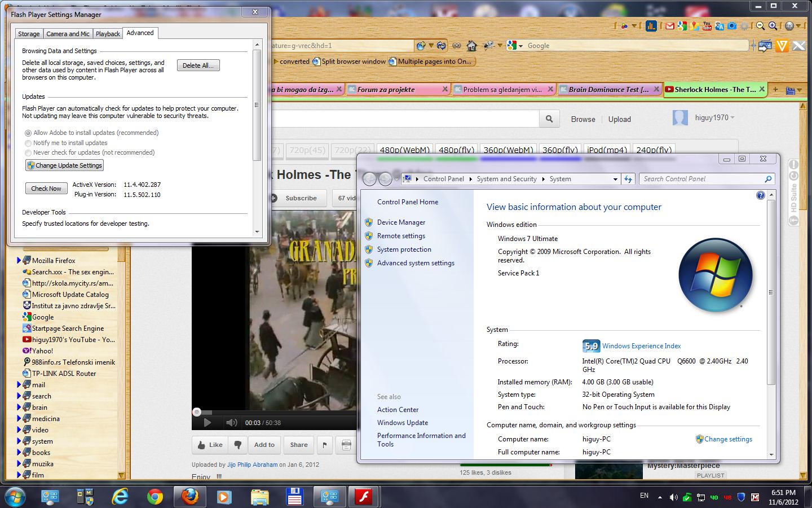812x508 pixels.
Task: Click the thumbs down dislike icon
Action: 238,445
